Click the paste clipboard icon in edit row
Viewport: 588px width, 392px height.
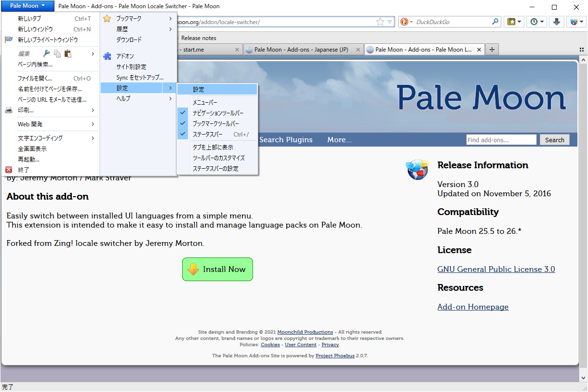[68, 54]
